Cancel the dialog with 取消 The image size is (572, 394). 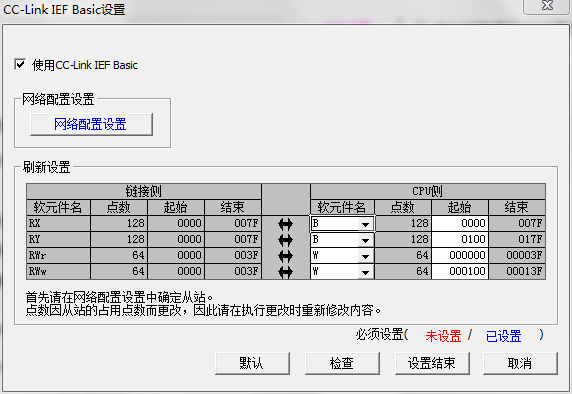pyautogui.click(x=521, y=363)
